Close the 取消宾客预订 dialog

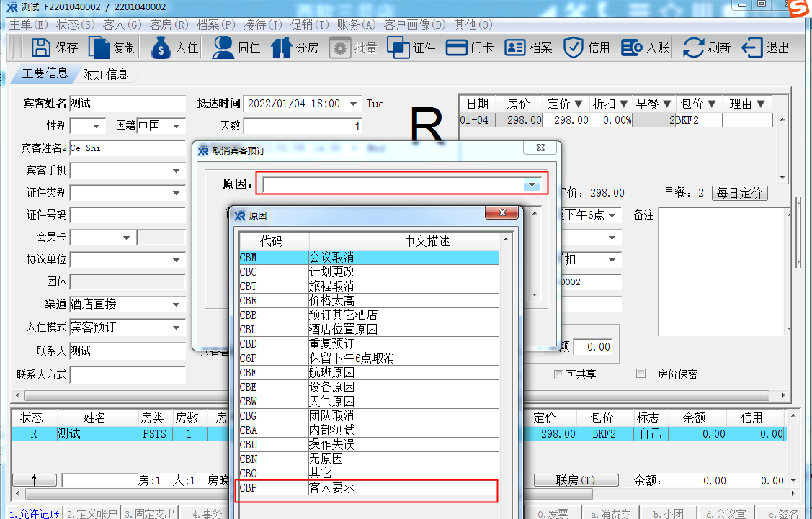pyautogui.click(x=540, y=148)
